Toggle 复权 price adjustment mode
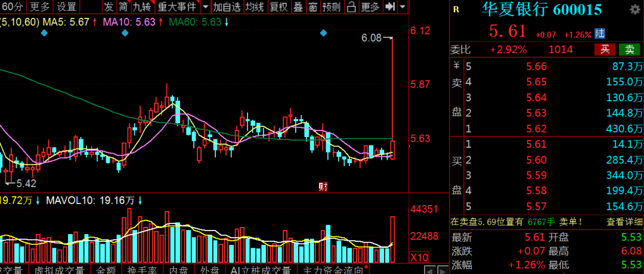The width and height of the screenshot is (644, 274). coord(278,7)
